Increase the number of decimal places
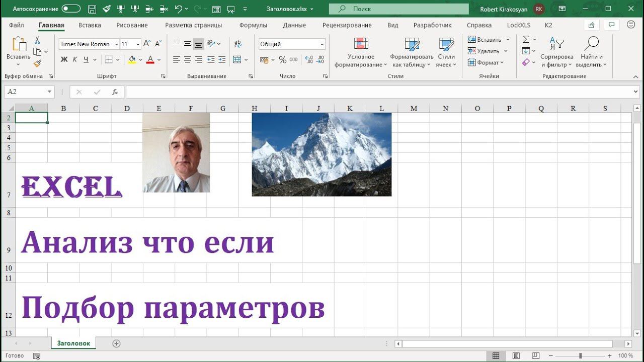 pyautogui.click(x=309, y=60)
